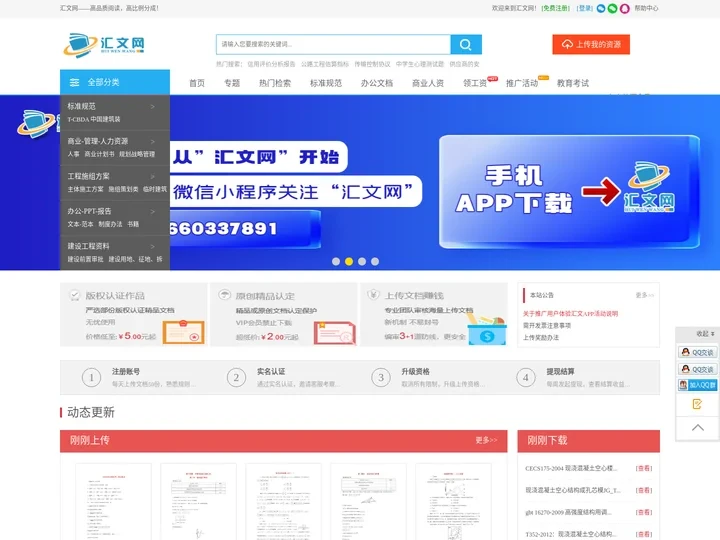This screenshot has height=540, width=720.
Task: Click the 汇文网 logo in header
Action: pos(104,45)
